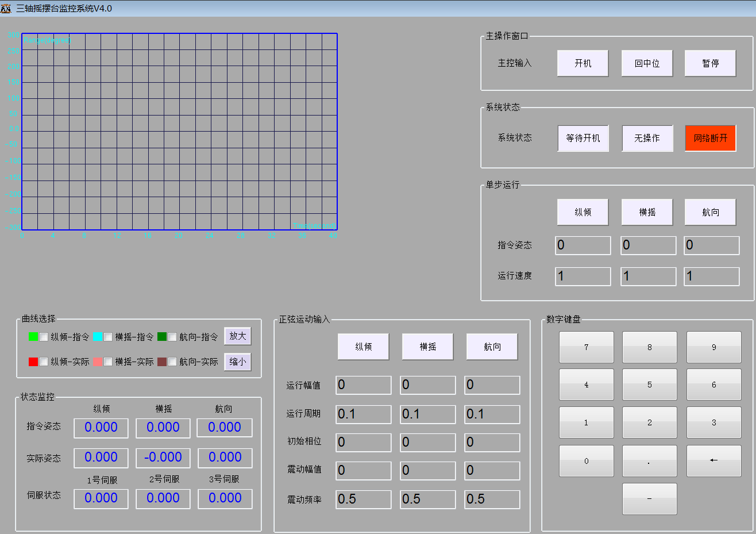Click the 纵倾 button under 单步运行

coord(583,212)
